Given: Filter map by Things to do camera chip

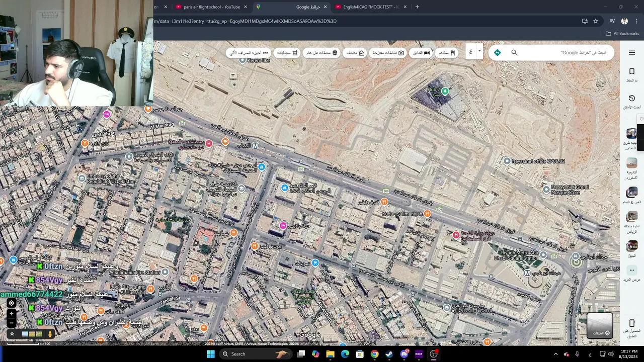Looking at the screenshot, I should 388,53.
